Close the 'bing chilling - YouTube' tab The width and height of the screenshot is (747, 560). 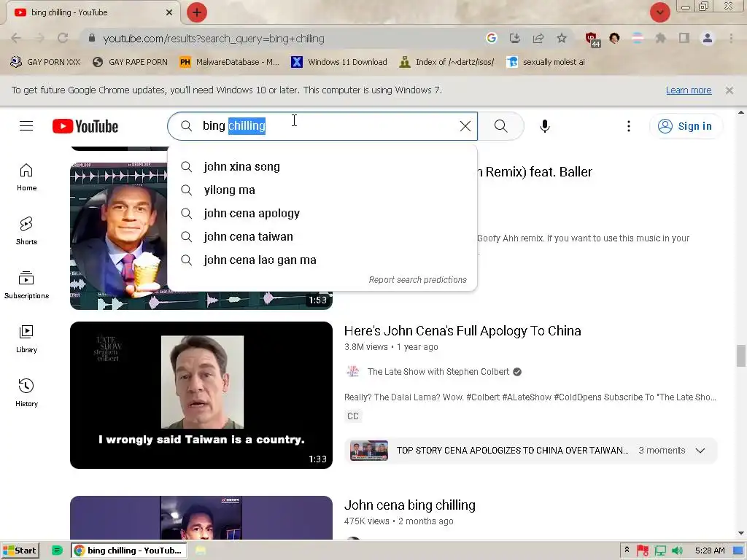tap(169, 12)
